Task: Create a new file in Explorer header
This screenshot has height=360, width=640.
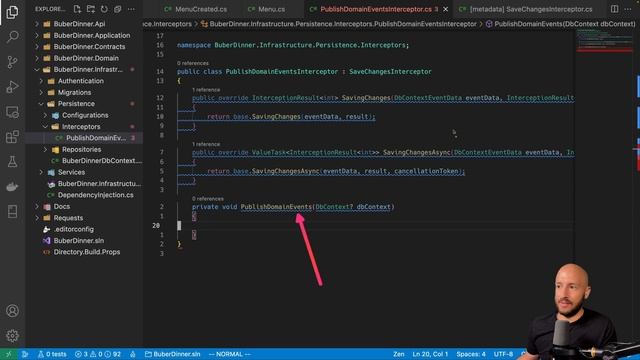Action: pos(77,9)
